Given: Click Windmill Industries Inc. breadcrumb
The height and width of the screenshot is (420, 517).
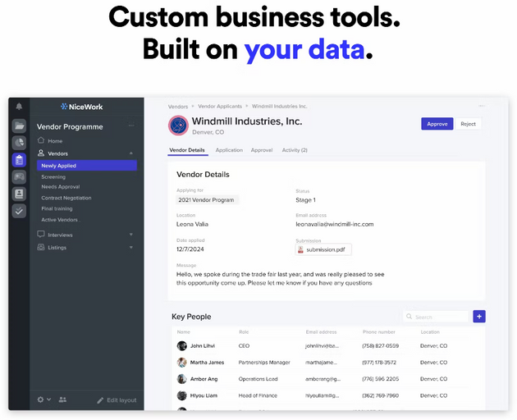Looking at the screenshot, I should pyautogui.click(x=280, y=106).
